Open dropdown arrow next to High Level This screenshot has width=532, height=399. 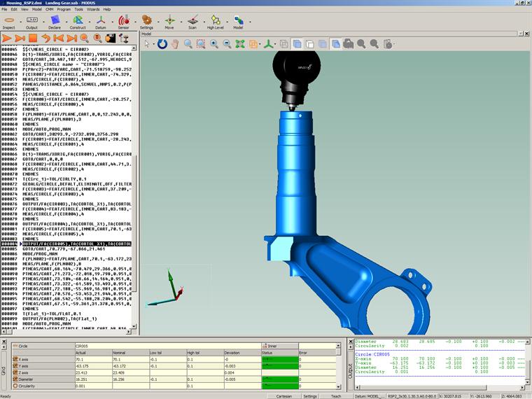[x=227, y=22]
